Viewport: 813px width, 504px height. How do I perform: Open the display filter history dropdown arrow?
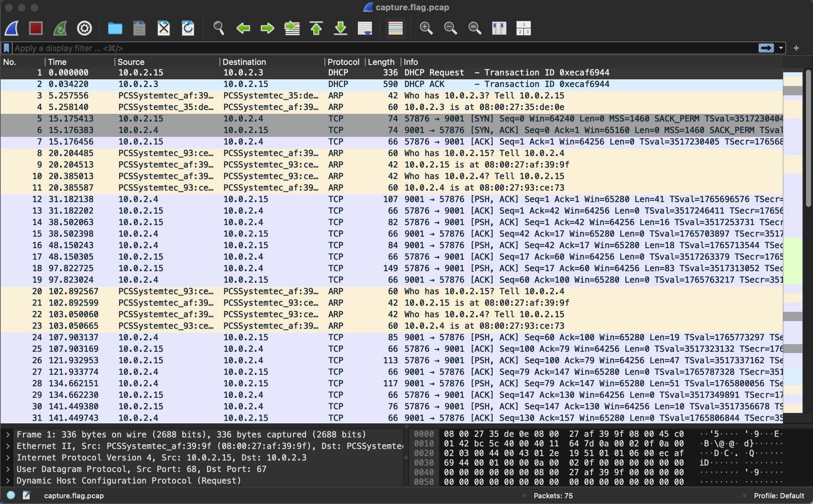click(781, 48)
